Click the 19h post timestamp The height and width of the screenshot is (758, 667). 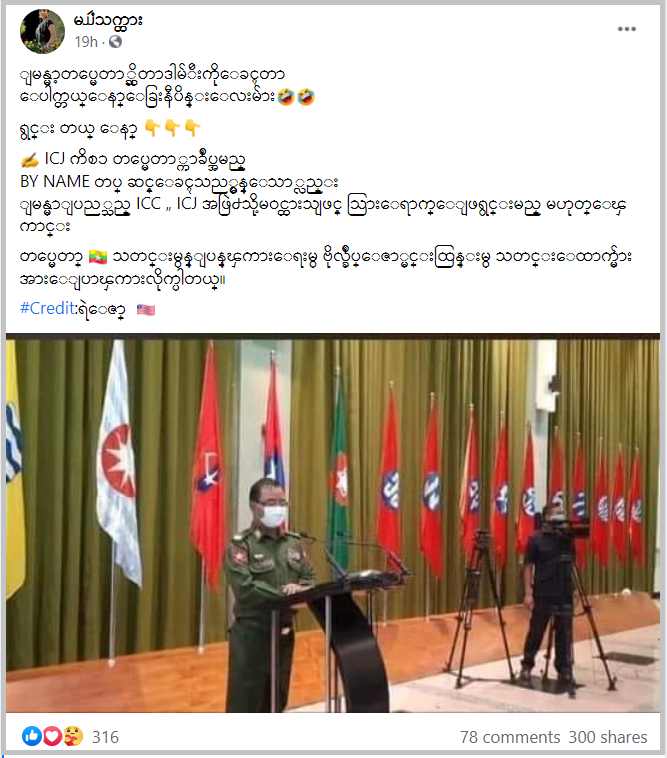(86, 42)
